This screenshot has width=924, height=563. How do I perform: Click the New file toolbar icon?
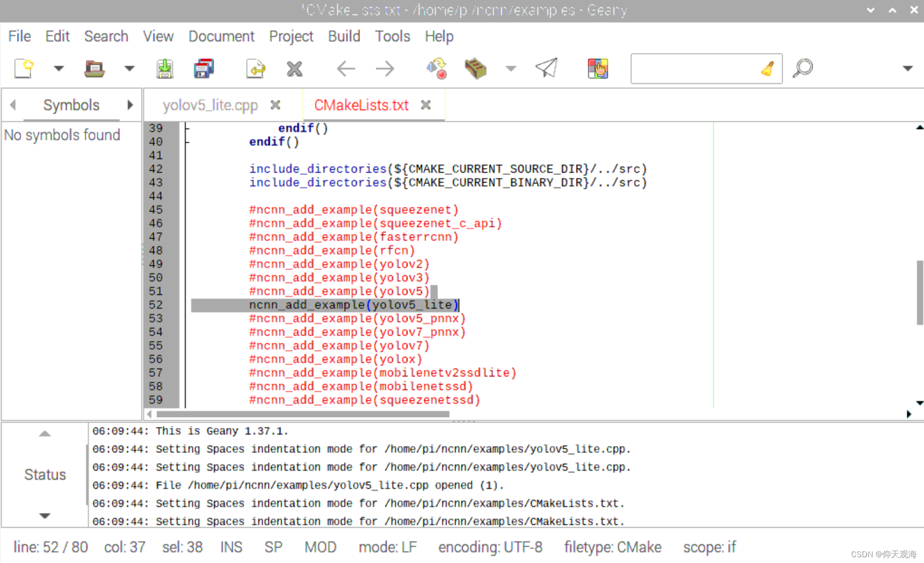pyautogui.click(x=24, y=69)
